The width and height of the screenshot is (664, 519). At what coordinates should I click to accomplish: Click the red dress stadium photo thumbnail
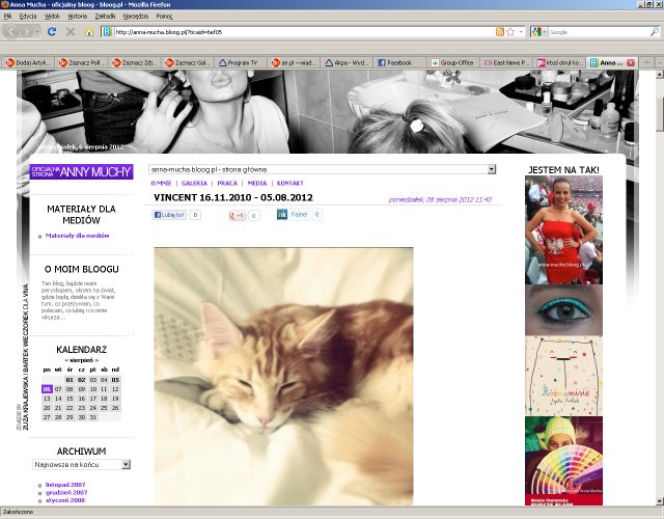pos(564,230)
